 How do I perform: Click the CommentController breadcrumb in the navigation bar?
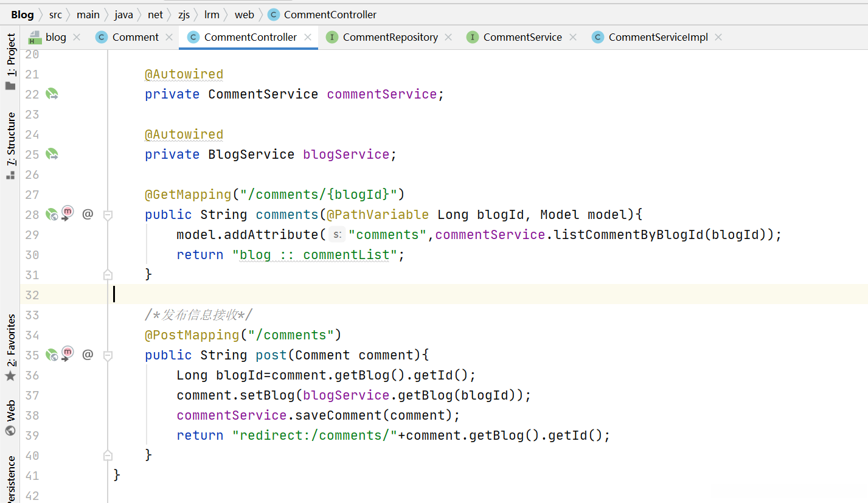[322, 15]
